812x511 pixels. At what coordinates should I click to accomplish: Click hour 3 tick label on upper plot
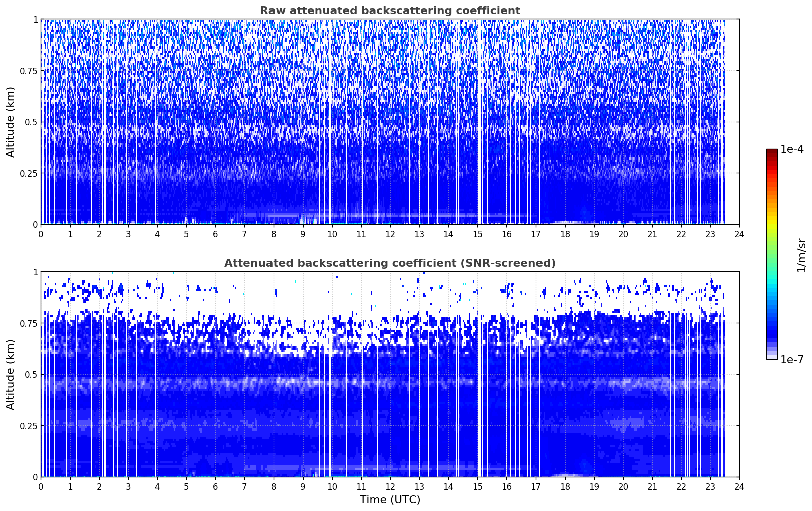[128, 234]
